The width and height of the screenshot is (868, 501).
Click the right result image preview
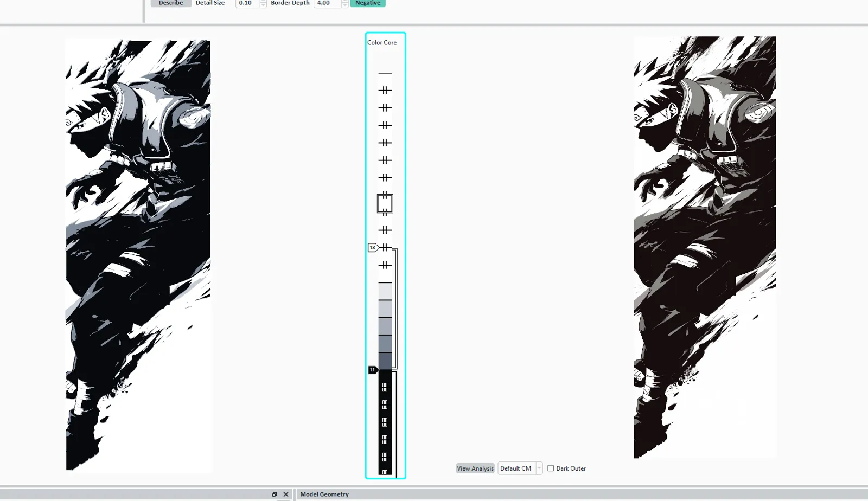tap(705, 247)
